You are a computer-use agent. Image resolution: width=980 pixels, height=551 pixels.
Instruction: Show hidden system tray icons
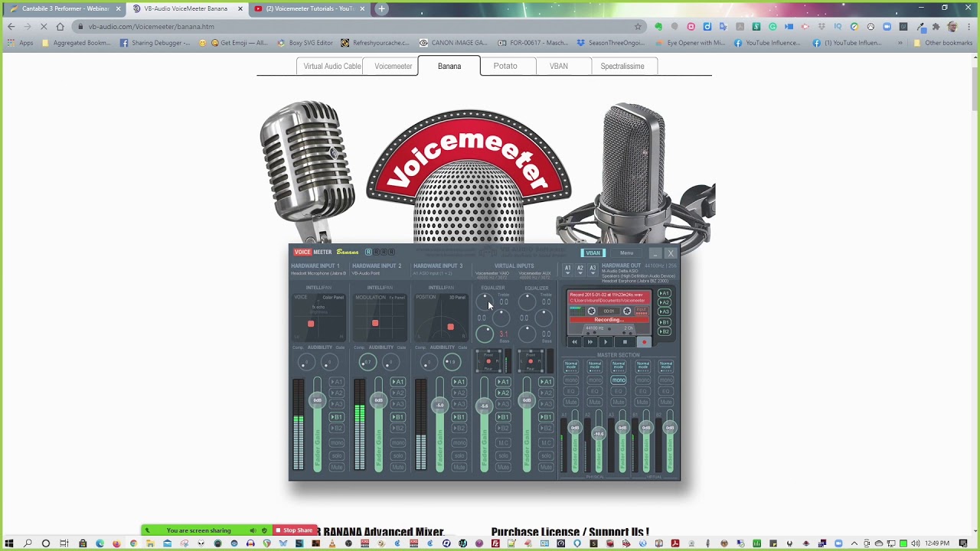pyautogui.click(x=854, y=543)
